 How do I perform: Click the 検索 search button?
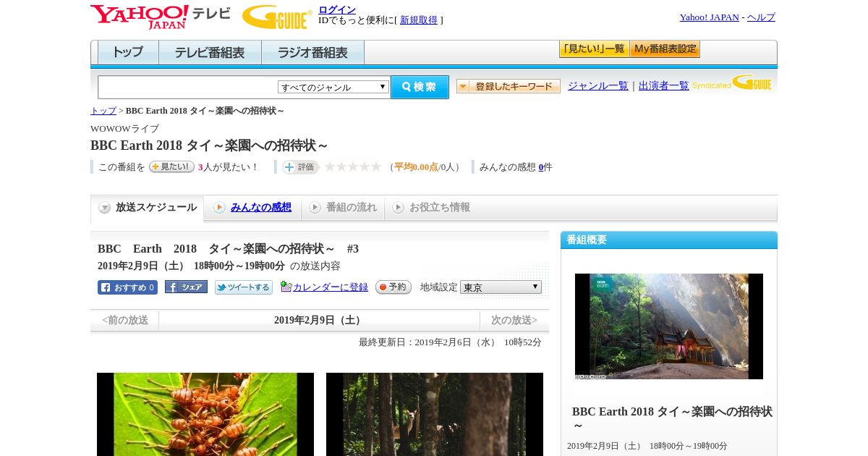coord(420,87)
